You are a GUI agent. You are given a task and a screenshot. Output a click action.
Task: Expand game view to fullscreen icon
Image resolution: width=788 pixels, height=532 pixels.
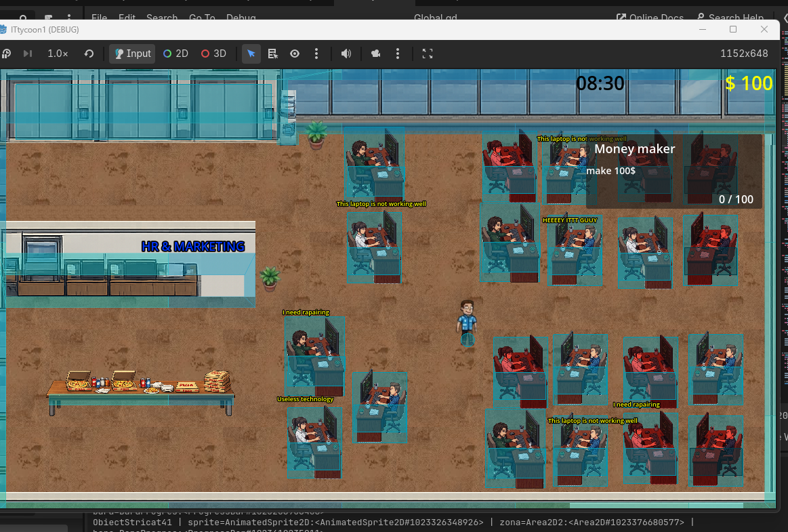(428, 54)
